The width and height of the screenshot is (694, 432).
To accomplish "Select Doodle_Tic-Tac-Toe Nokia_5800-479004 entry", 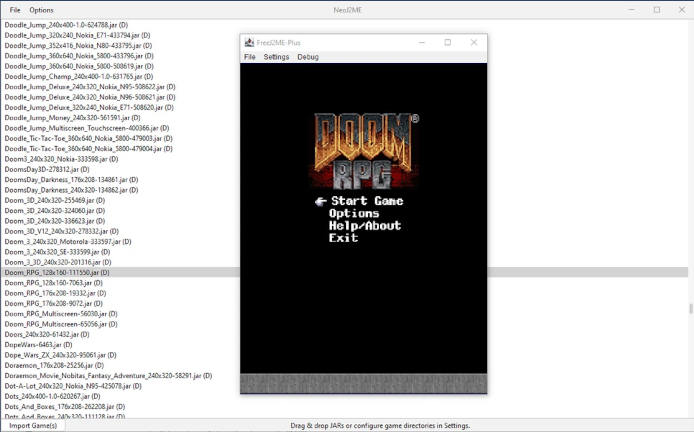I will pos(88,149).
